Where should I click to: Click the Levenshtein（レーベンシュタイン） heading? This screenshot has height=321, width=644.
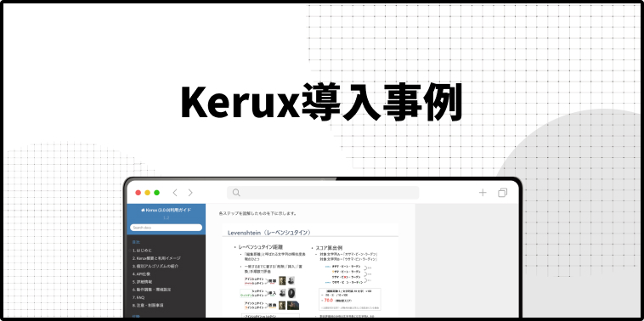click(269, 233)
